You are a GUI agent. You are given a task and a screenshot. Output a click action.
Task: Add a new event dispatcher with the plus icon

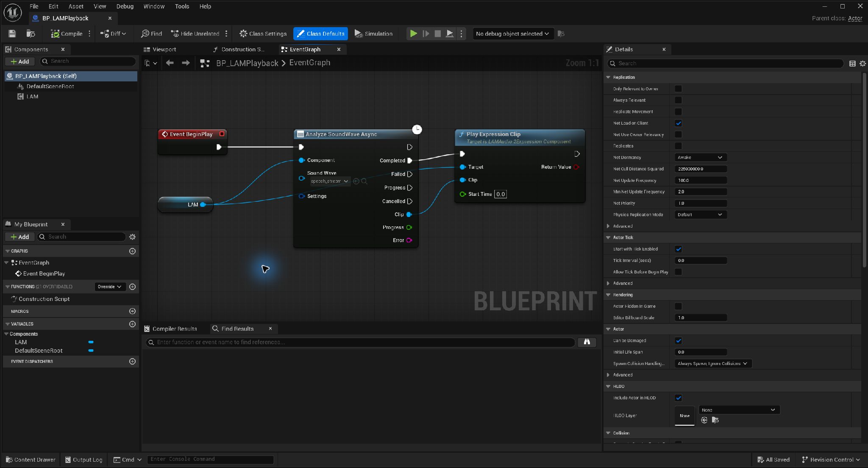(x=132, y=361)
